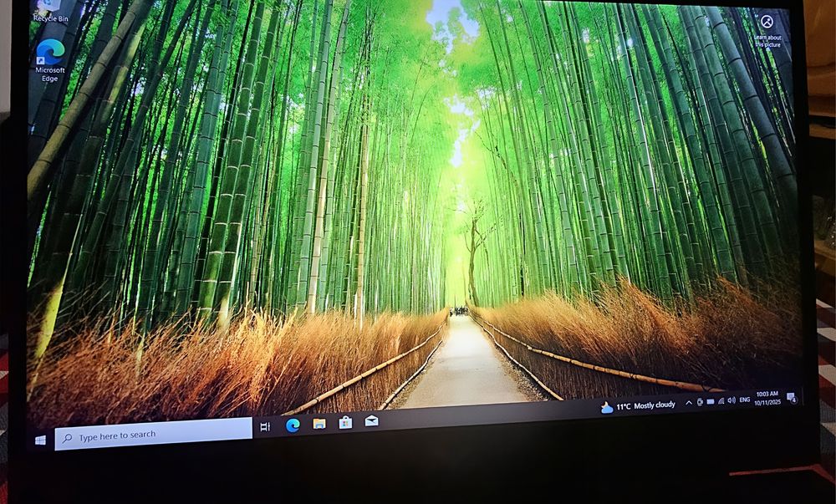This screenshot has width=836, height=504.
Task: Open the 11°C Mostly cloudy weather widget
Action: point(638,406)
